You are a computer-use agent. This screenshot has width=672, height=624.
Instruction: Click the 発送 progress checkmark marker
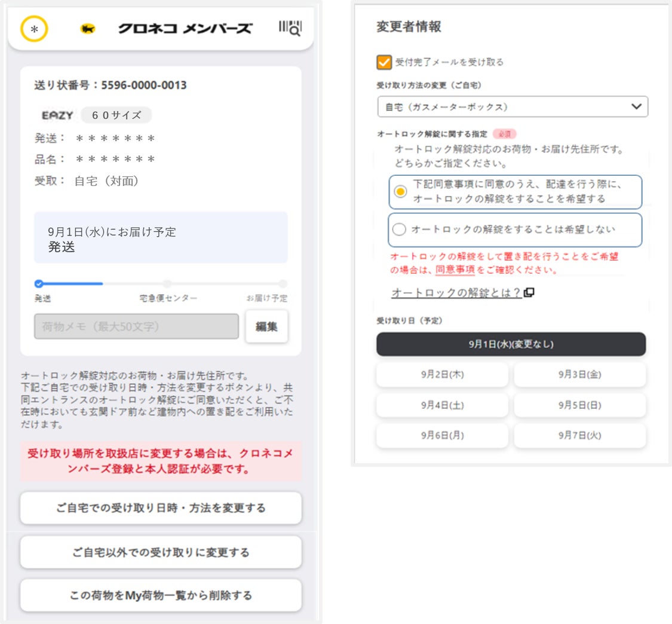(x=39, y=284)
